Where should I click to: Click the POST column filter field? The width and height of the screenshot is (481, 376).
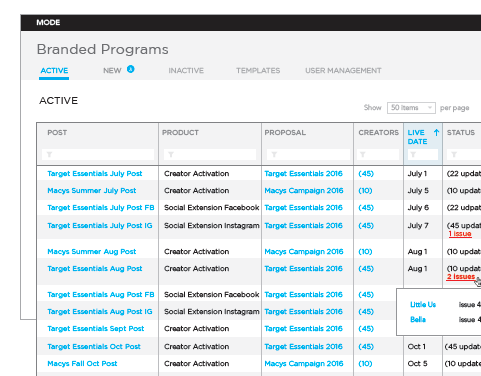click(98, 154)
